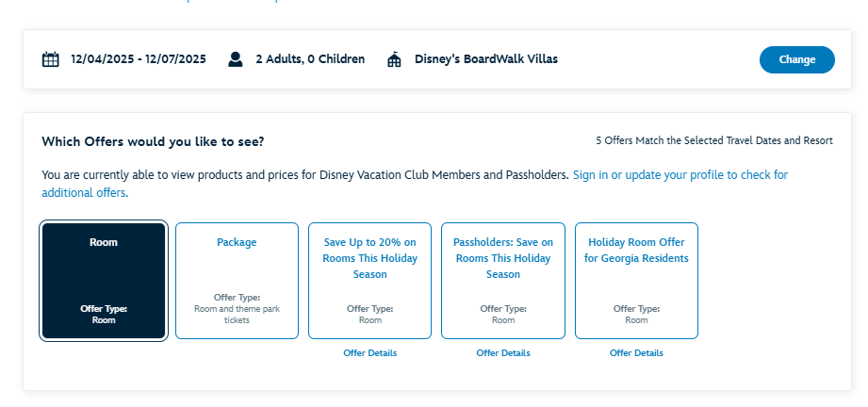Click the resort building icon

pyautogui.click(x=394, y=59)
